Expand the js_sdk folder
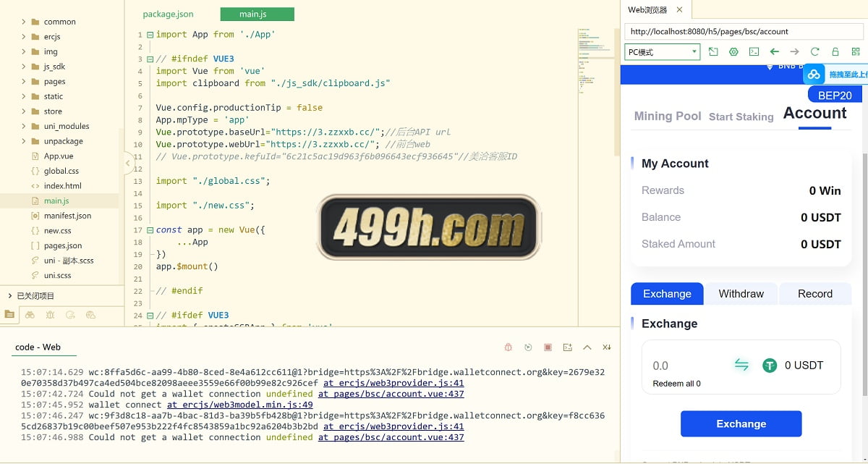Image resolution: width=868 pixels, height=464 pixels. (24, 67)
